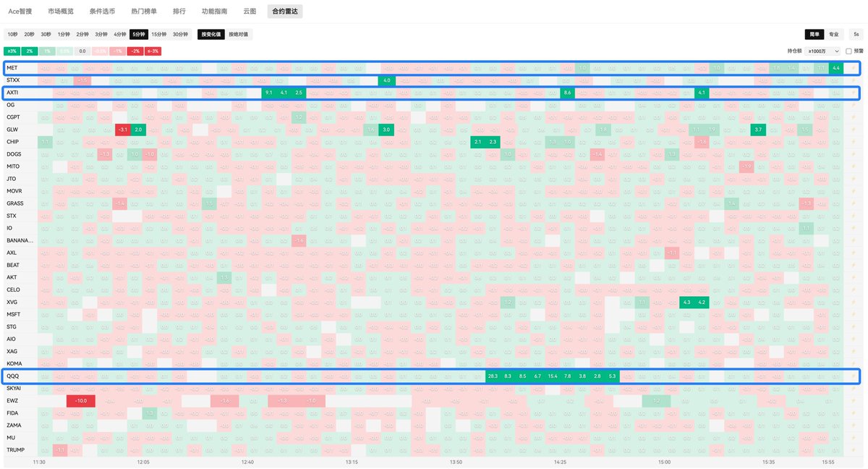
Task: Open the 5s refresh interval selector
Action: pos(856,34)
